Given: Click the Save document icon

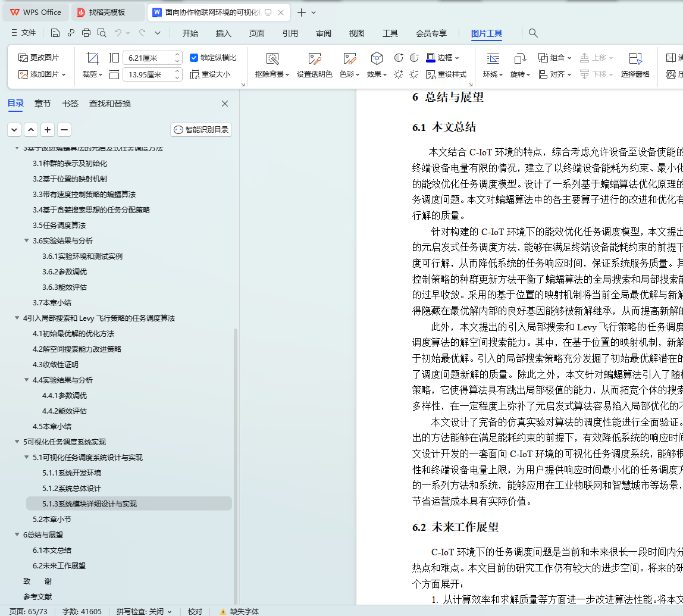Looking at the screenshot, I should tap(55, 33).
